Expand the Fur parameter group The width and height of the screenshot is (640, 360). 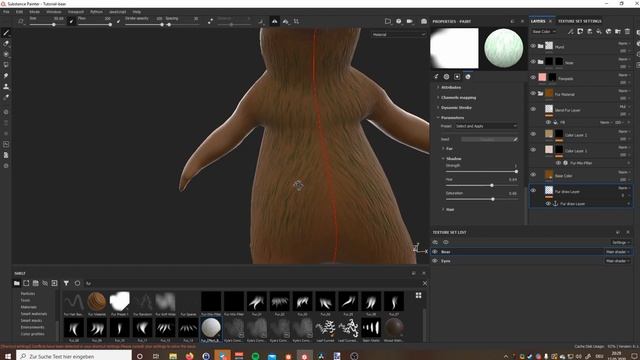coord(449,149)
